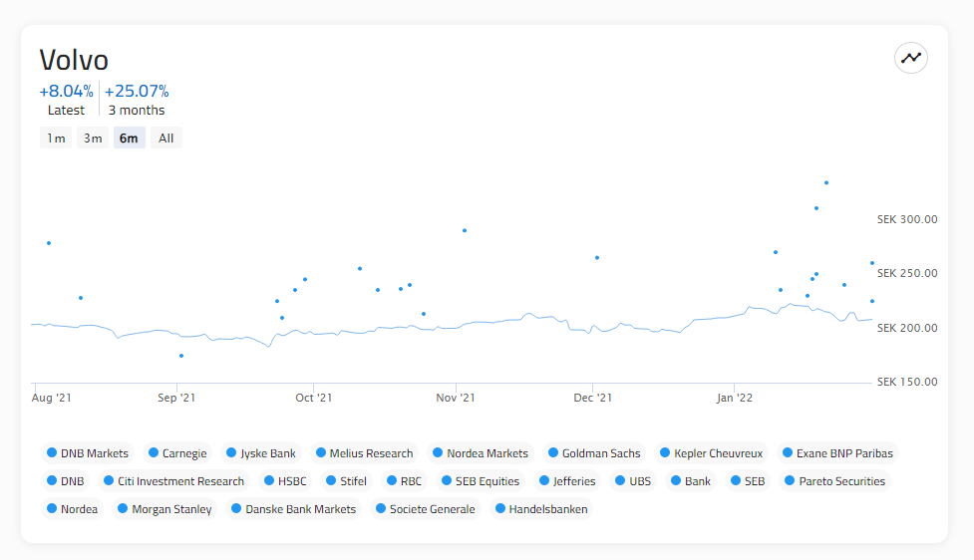Click the line chart icon button
This screenshot has height=560, width=974.
(910, 58)
